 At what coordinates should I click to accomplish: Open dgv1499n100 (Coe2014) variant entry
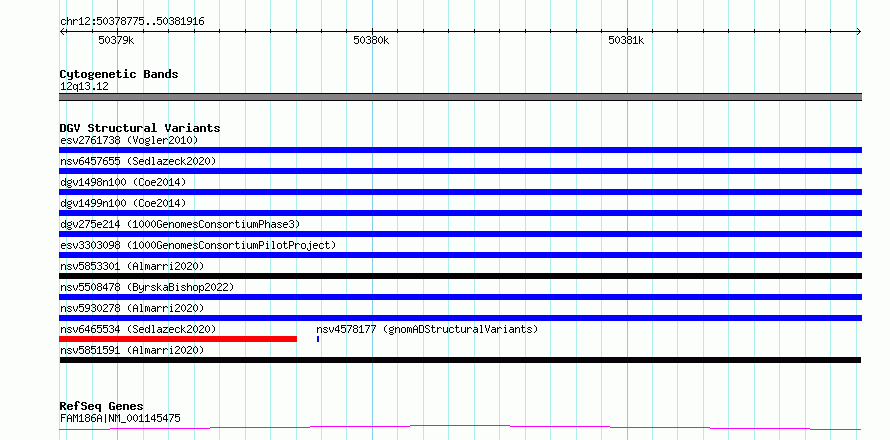pyautogui.click(x=123, y=203)
